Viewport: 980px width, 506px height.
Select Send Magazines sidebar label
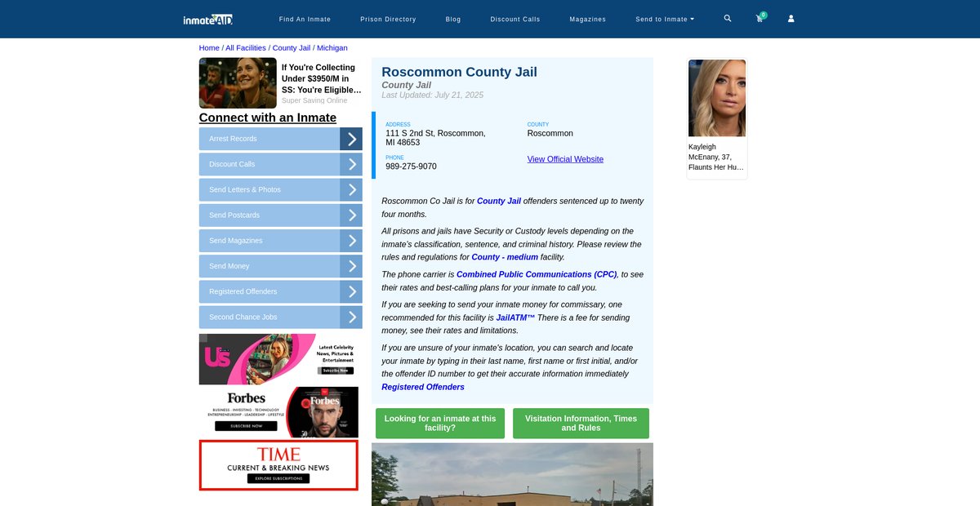click(236, 241)
